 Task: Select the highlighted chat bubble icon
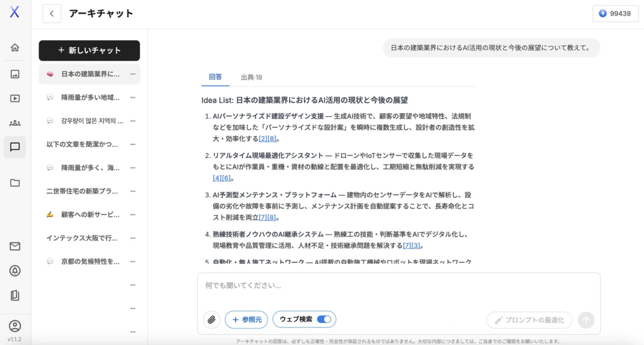15,147
